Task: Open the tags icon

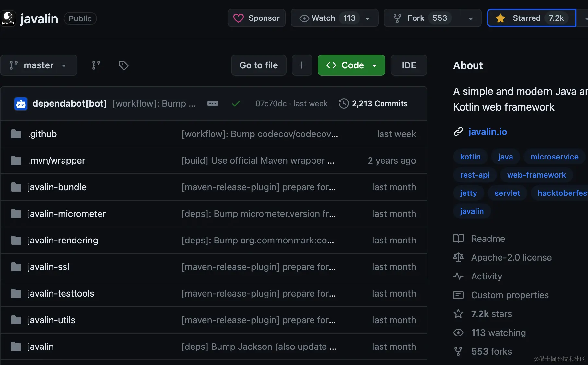Action: click(x=123, y=65)
